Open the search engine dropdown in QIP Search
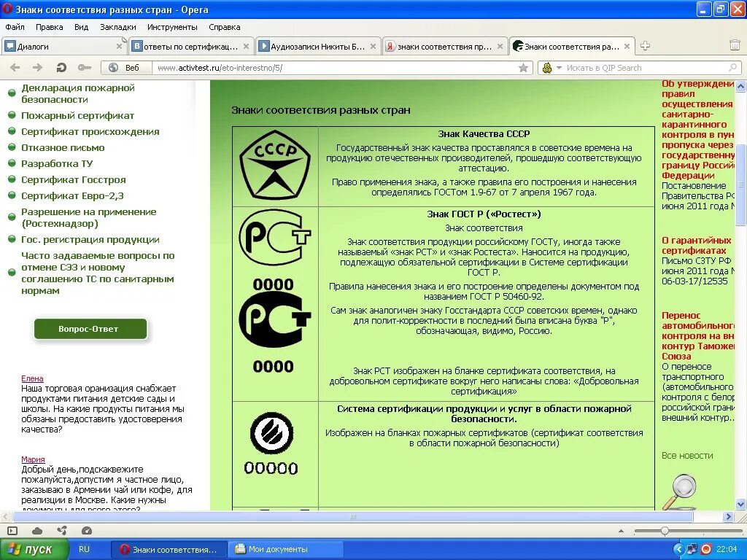 pos(559,68)
